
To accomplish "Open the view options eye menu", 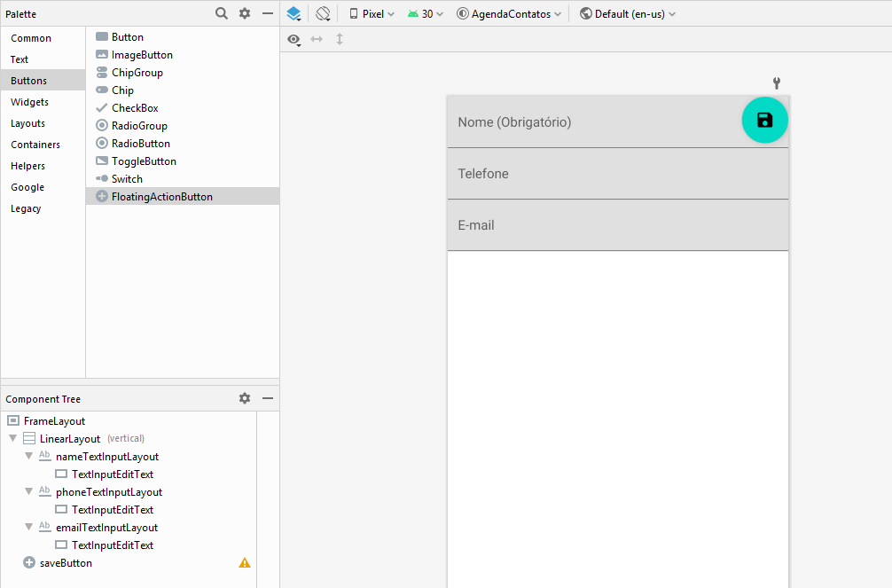I will [293, 39].
